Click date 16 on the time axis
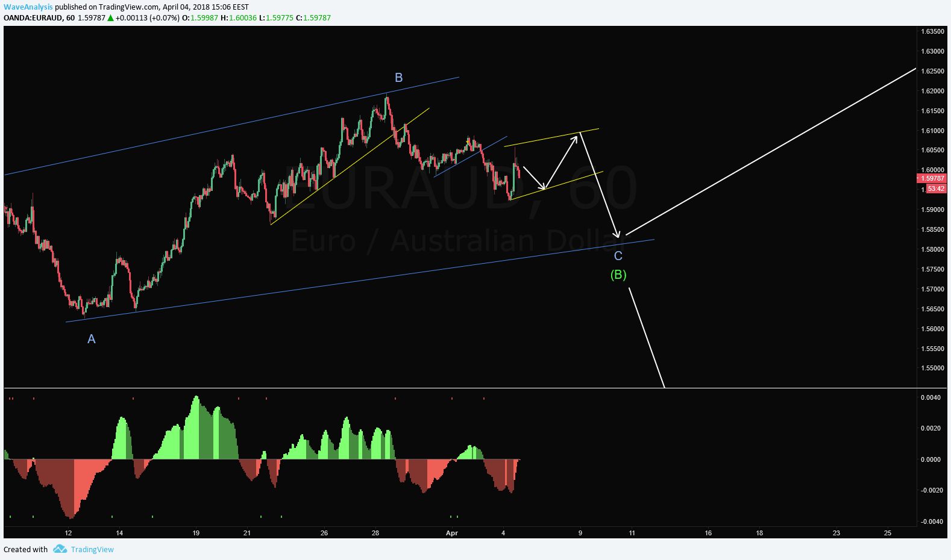 (708, 533)
